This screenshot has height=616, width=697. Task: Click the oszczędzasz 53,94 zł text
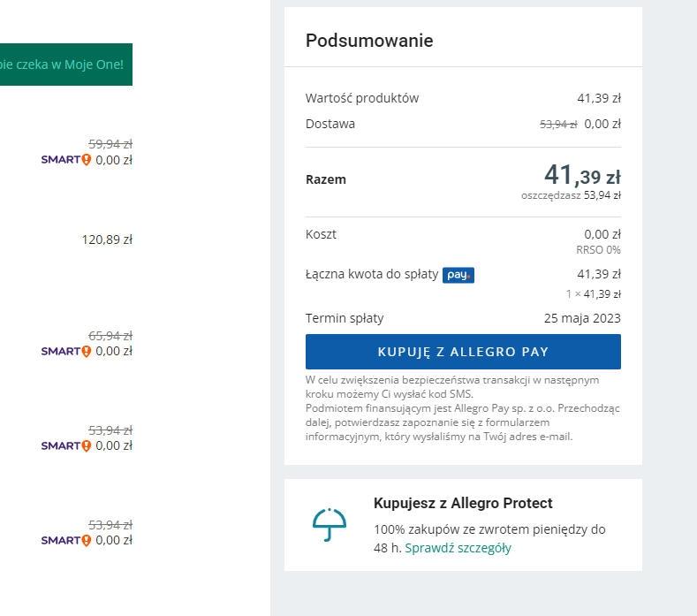click(571, 195)
